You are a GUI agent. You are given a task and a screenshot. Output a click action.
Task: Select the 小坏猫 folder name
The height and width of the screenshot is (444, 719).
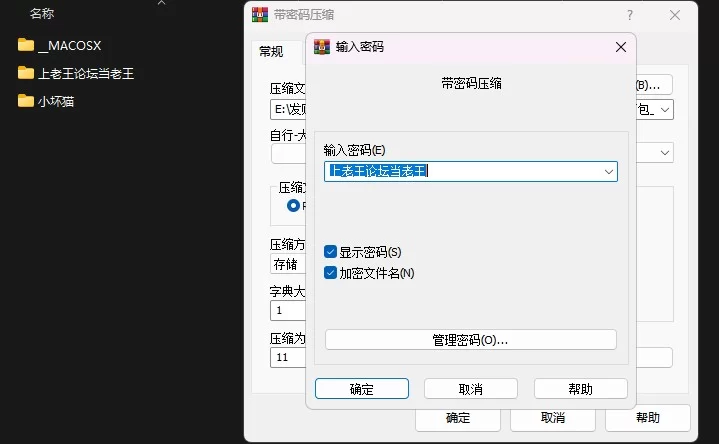56,101
